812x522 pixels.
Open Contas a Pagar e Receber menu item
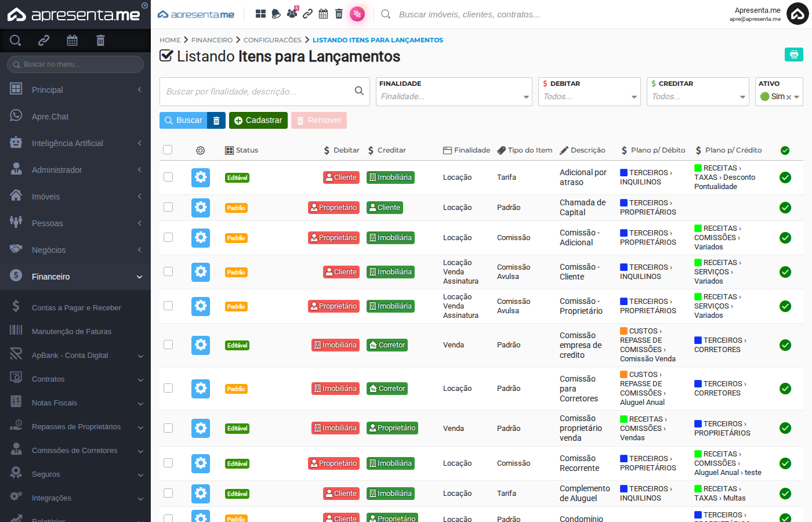click(x=75, y=308)
